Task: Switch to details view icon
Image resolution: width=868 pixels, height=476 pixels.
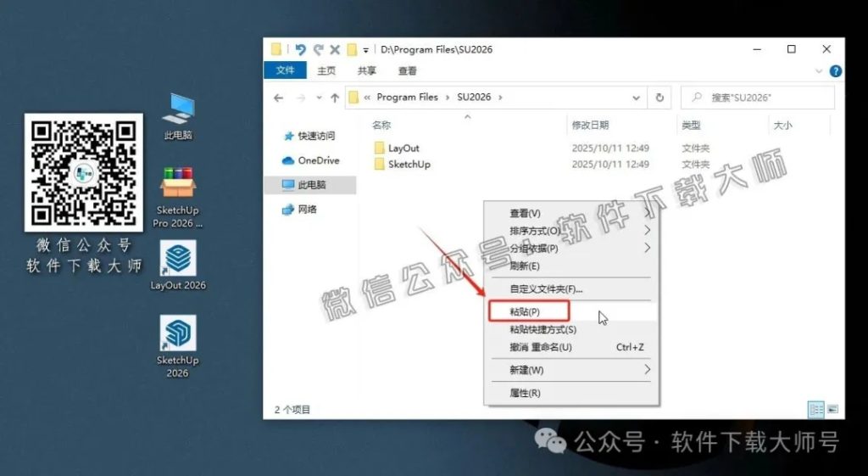Action: [x=816, y=410]
